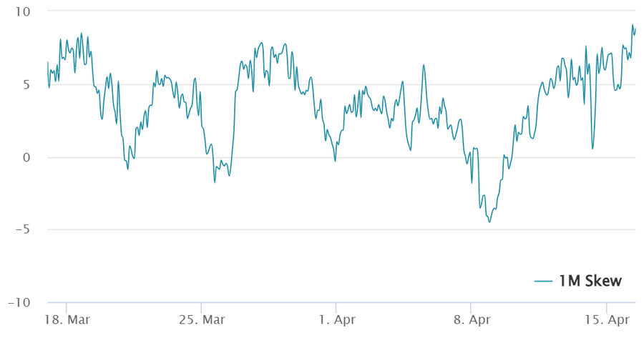
Task: Click the 18. Mar x-axis label
Action: 65,319
